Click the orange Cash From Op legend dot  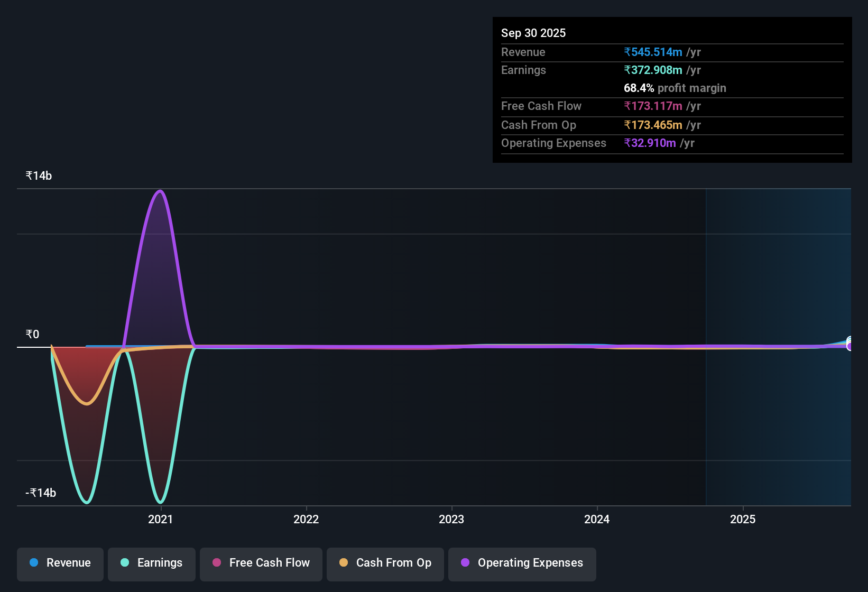[x=344, y=563]
